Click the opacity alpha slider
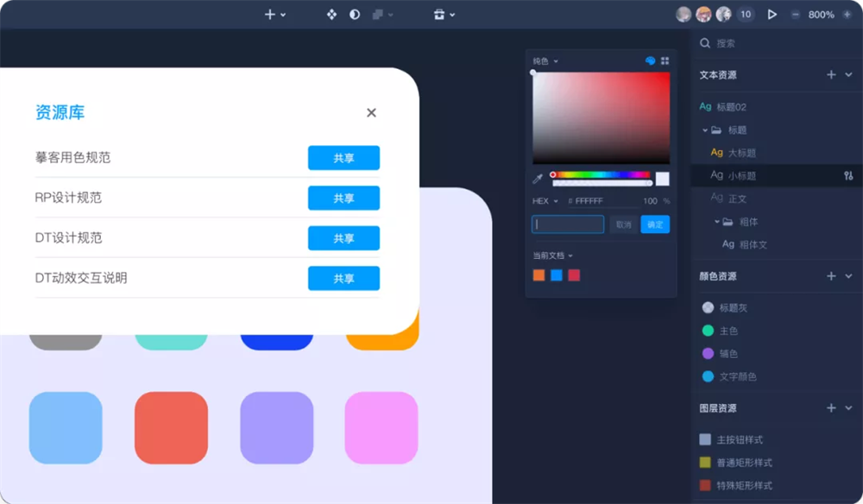This screenshot has width=863, height=504. pyautogui.click(x=602, y=183)
